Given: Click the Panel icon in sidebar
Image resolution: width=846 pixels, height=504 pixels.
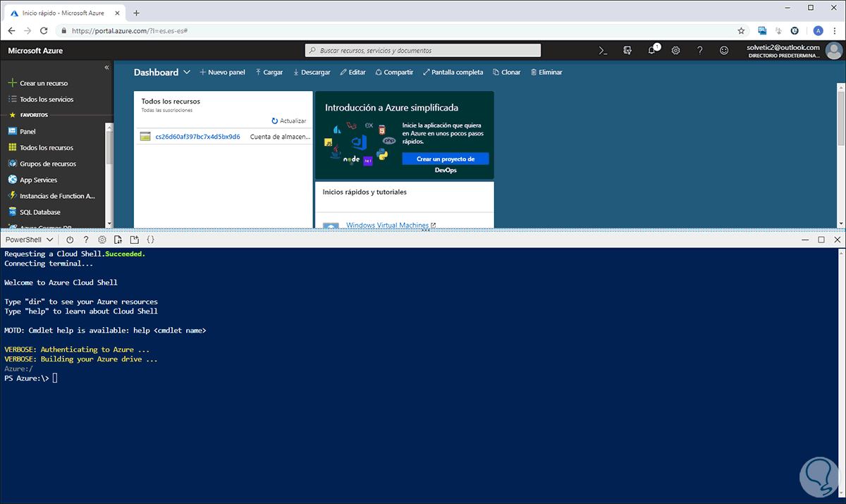Looking at the screenshot, I should pyautogui.click(x=12, y=132).
